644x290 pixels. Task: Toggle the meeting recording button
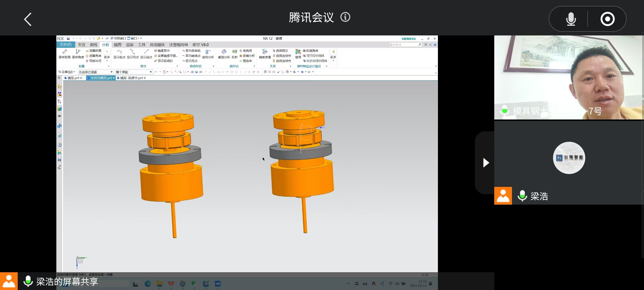tap(608, 19)
